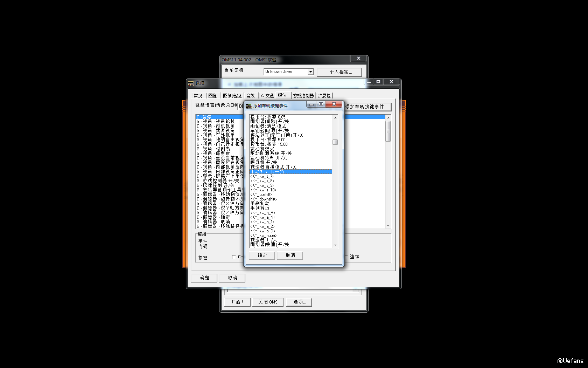Viewport: 588px width, 368px height.
Task: Click 取消 at bottom of 选项 window
Action: [232, 278]
